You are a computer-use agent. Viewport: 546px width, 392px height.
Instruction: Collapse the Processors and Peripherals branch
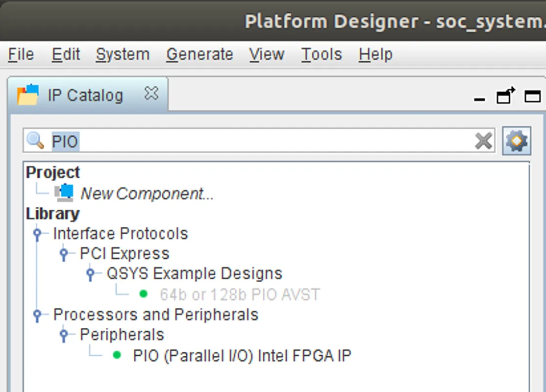point(38,315)
